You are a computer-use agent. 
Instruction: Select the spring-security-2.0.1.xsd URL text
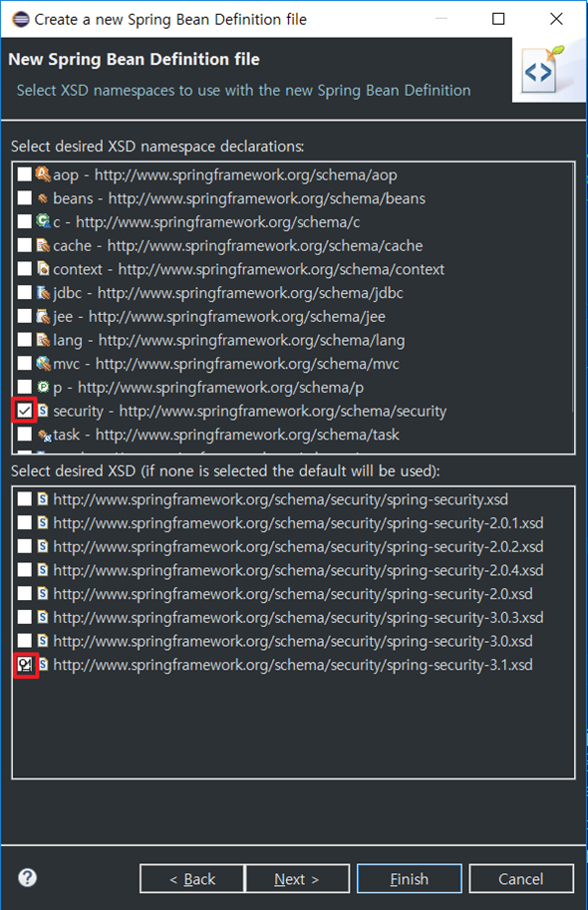pyautogui.click(x=298, y=523)
